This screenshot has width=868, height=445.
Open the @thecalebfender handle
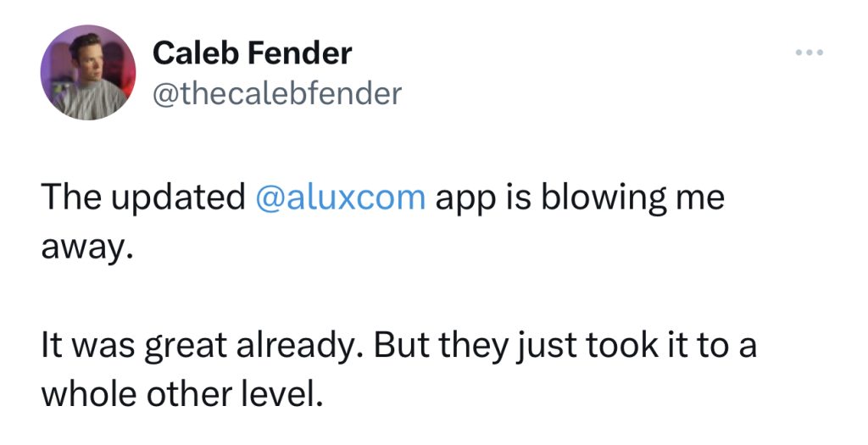click(276, 92)
